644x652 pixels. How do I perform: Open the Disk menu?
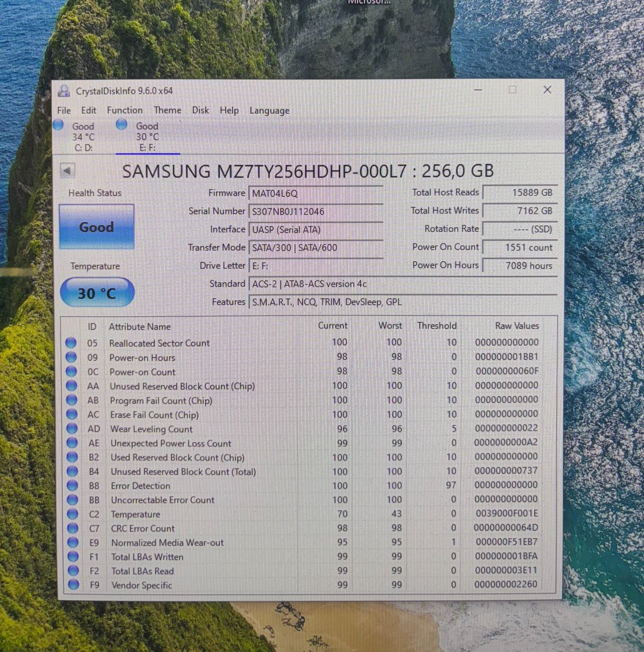coord(201,110)
